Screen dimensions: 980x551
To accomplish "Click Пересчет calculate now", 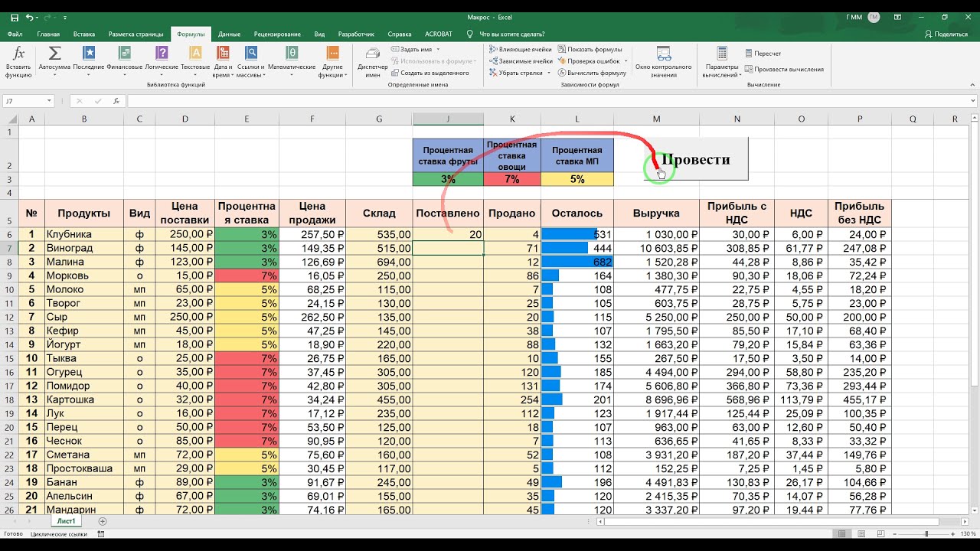I will [763, 54].
